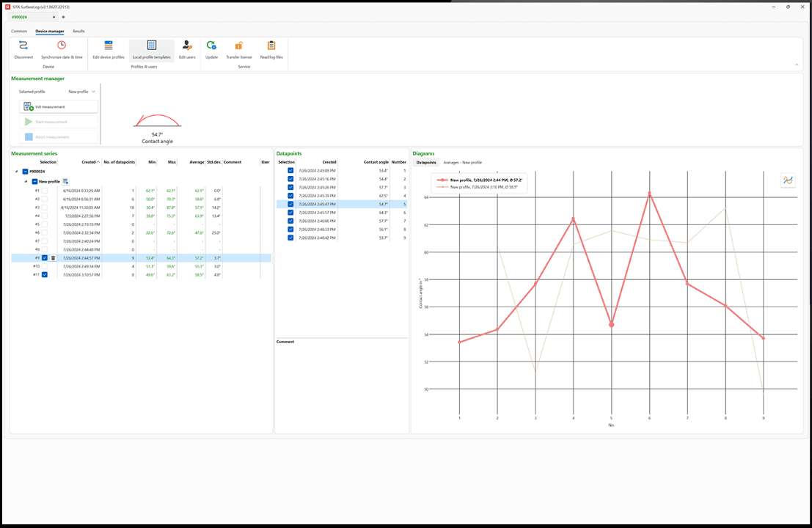Check the selection box for series #10

pos(45,266)
